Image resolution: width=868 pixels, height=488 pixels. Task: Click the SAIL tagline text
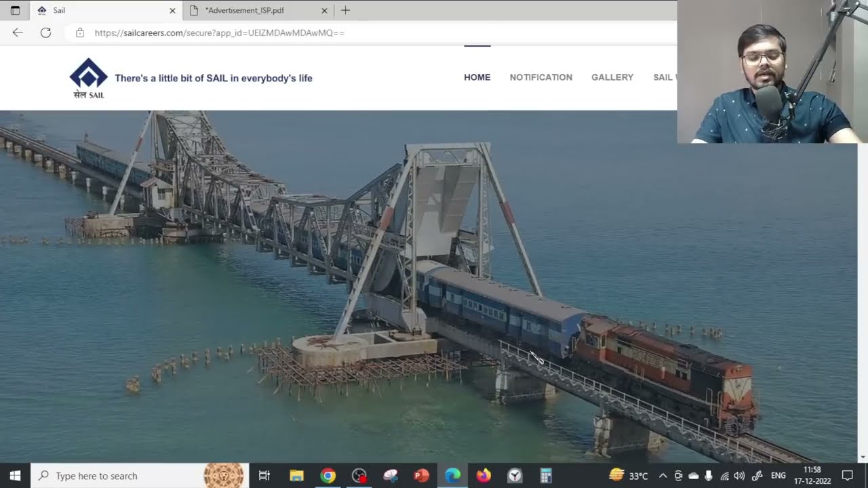(214, 78)
